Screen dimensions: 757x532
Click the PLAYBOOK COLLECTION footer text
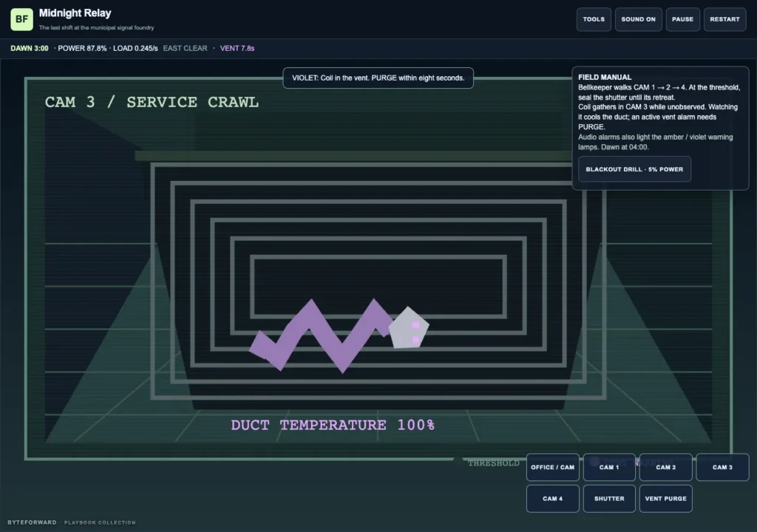[100, 522]
